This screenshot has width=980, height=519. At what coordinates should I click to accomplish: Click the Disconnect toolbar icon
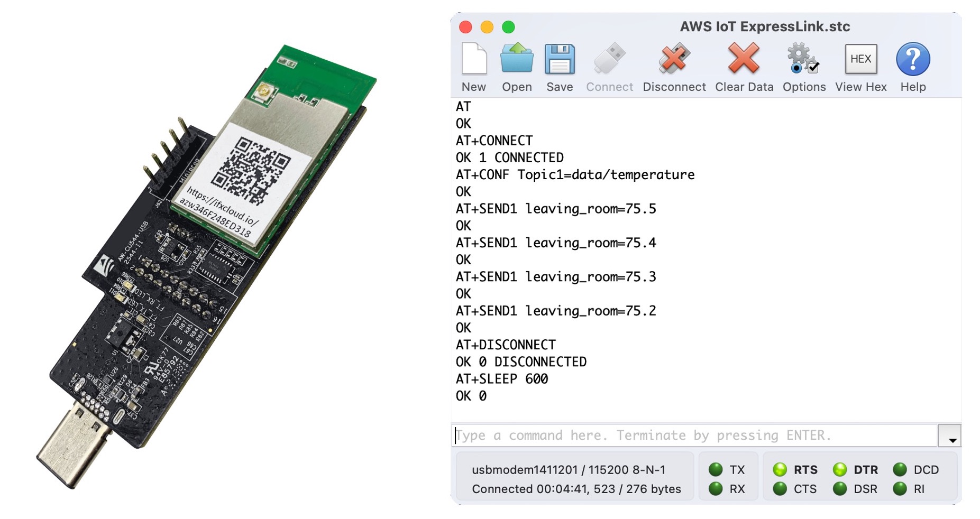click(674, 59)
